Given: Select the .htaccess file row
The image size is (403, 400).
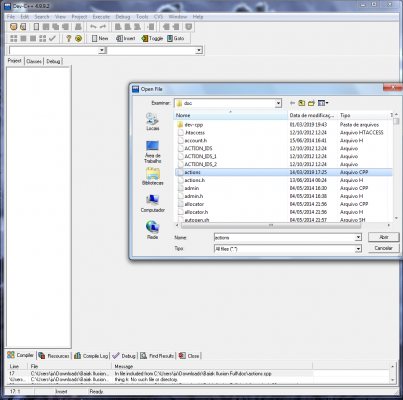Looking at the screenshot, I should [x=195, y=133].
